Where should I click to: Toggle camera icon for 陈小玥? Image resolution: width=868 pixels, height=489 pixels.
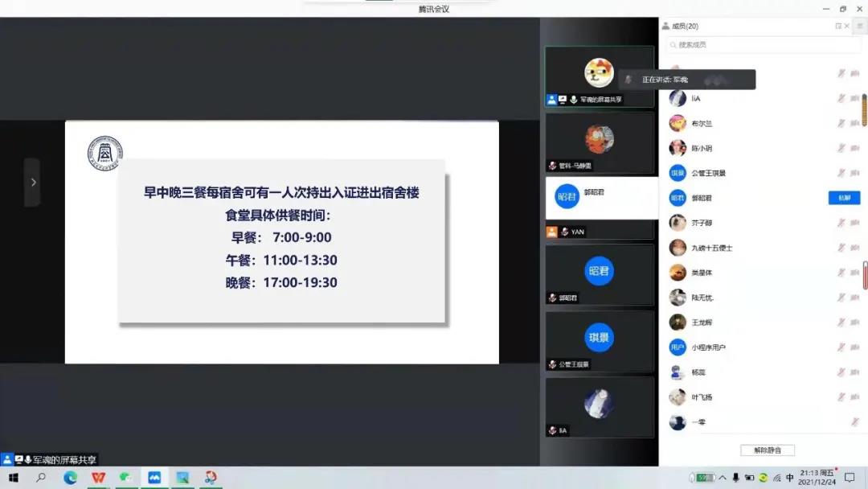855,148
